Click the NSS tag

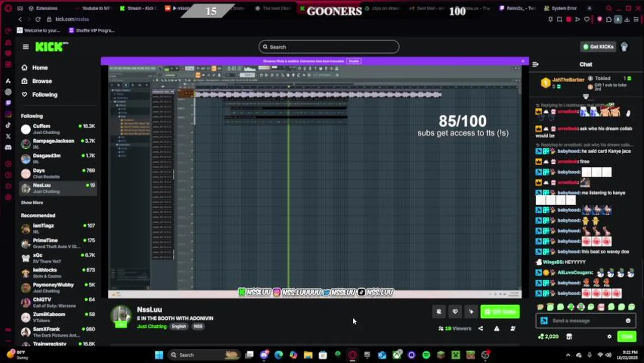tap(198, 327)
